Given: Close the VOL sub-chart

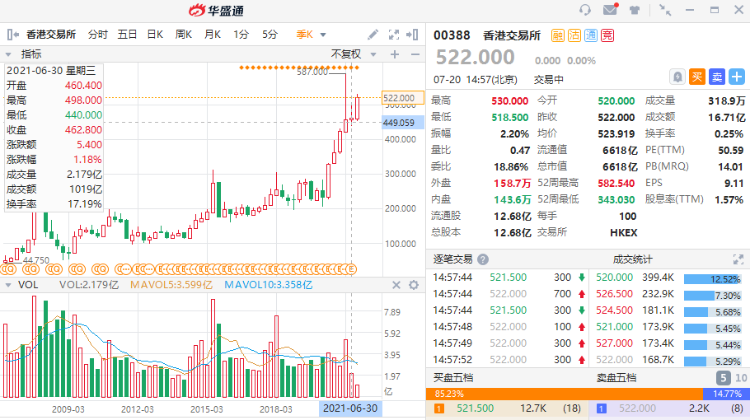Looking at the screenshot, I should point(396,285).
